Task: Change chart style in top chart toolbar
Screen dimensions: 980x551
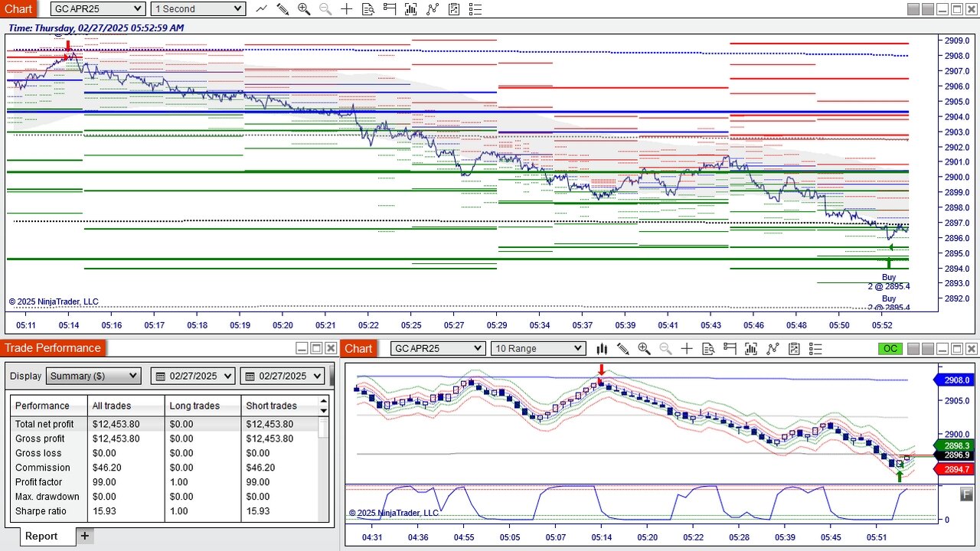Action: [x=262, y=9]
